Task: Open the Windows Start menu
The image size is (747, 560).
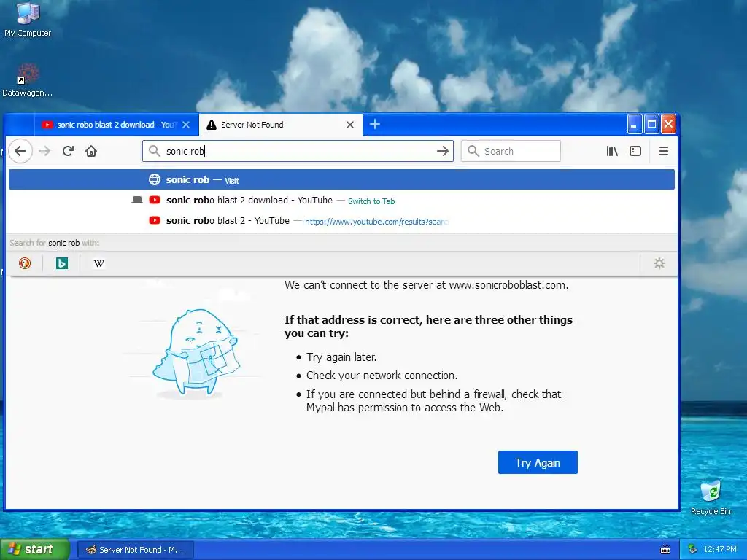Action: click(x=34, y=550)
